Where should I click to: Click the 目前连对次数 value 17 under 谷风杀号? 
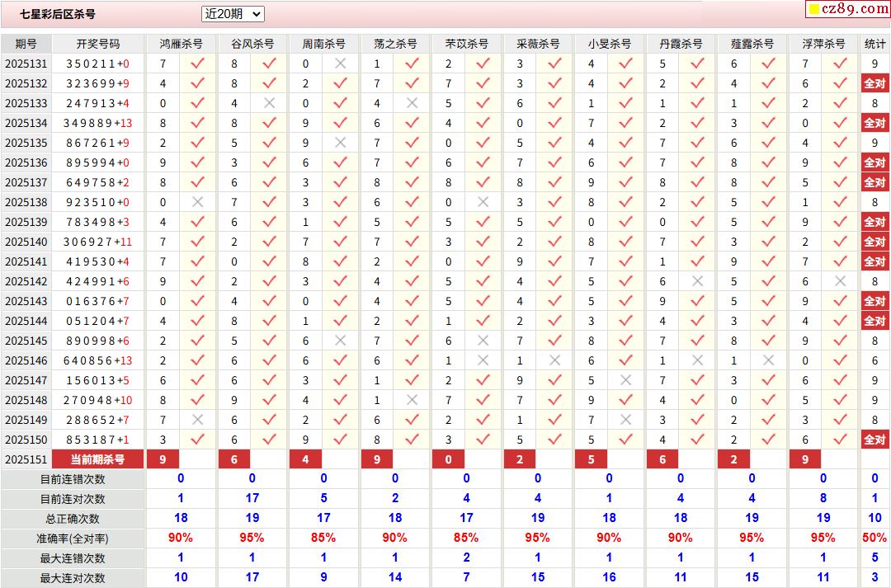(x=252, y=498)
